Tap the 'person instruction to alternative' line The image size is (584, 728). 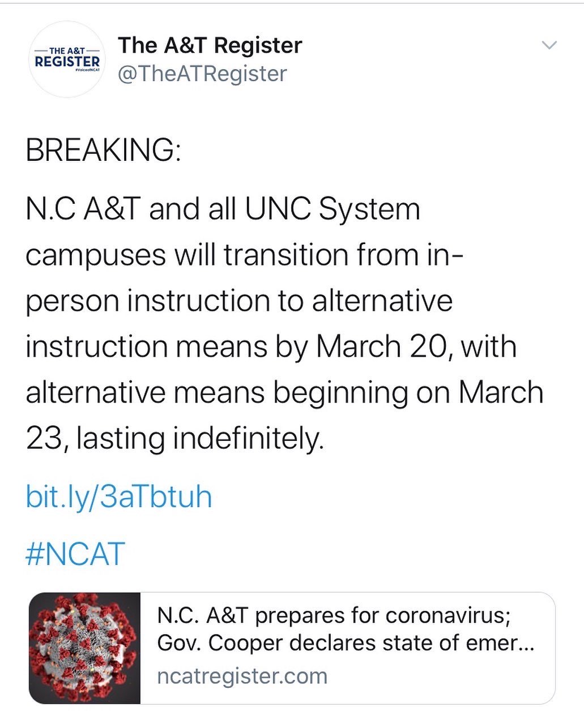click(240, 301)
